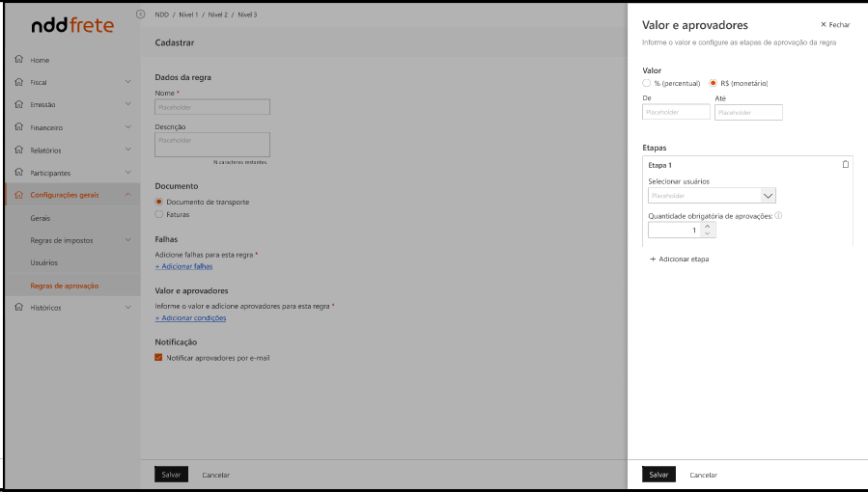Image resolution: width=868 pixels, height=492 pixels.
Task: Uncheck Notificar aprovadores por e-mail
Action: point(159,357)
